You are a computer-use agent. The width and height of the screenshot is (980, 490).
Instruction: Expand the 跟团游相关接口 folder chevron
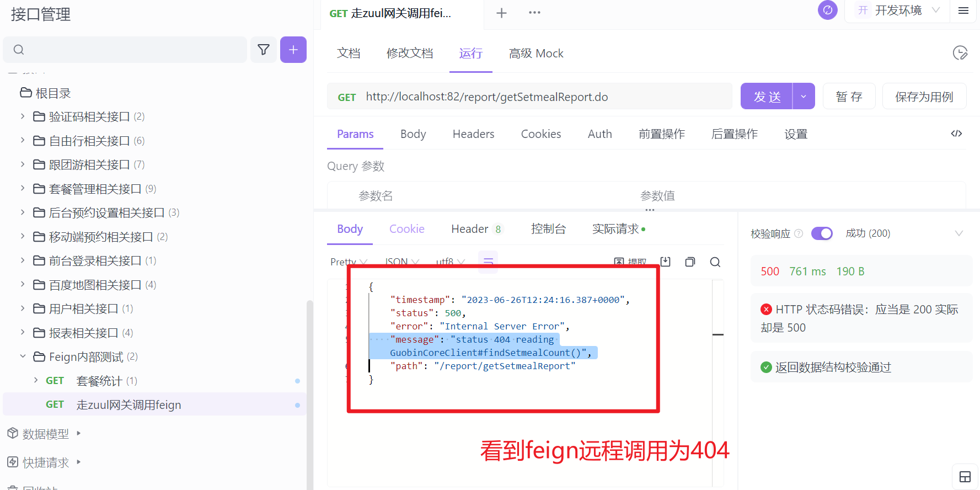click(23, 164)
